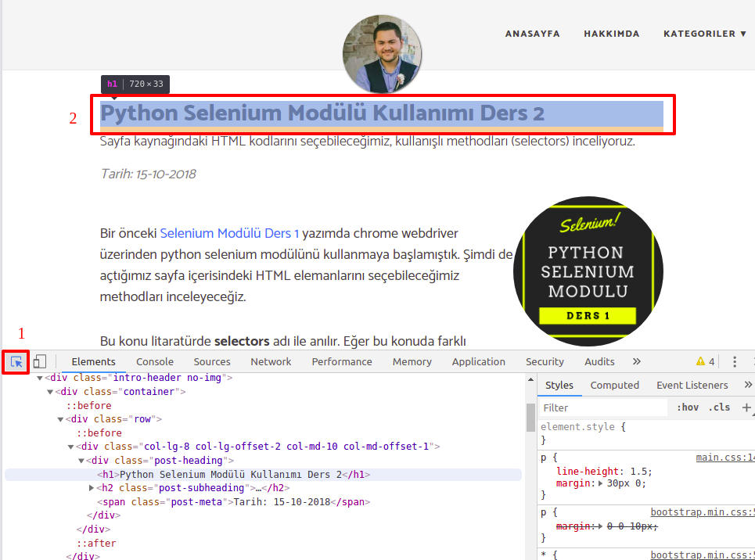Select the ::after pseudo-element row

pyautogui.click(x=96, y=543)
